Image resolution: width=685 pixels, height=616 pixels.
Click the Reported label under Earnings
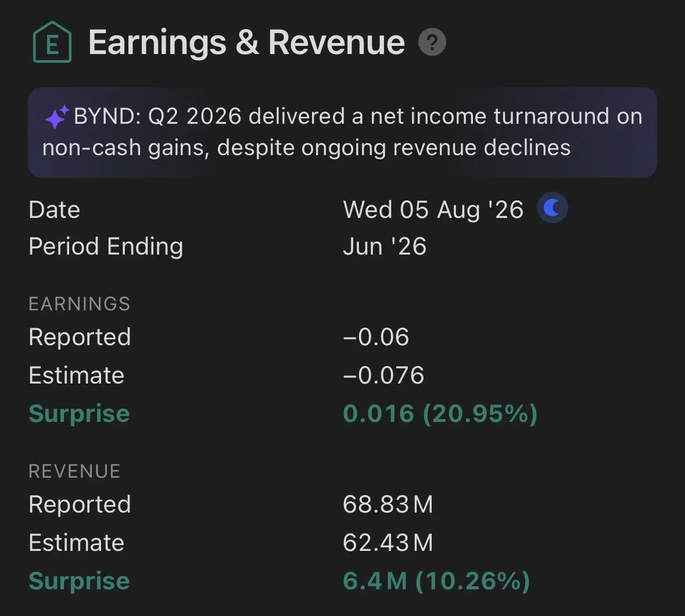(80, 337)
